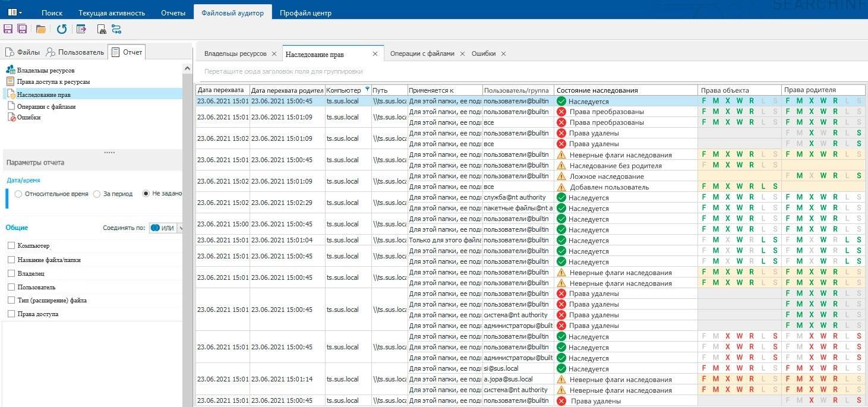Switch to the 'Профайл центр' tab
The image size is (868, 407).
[x=305, y=12]
